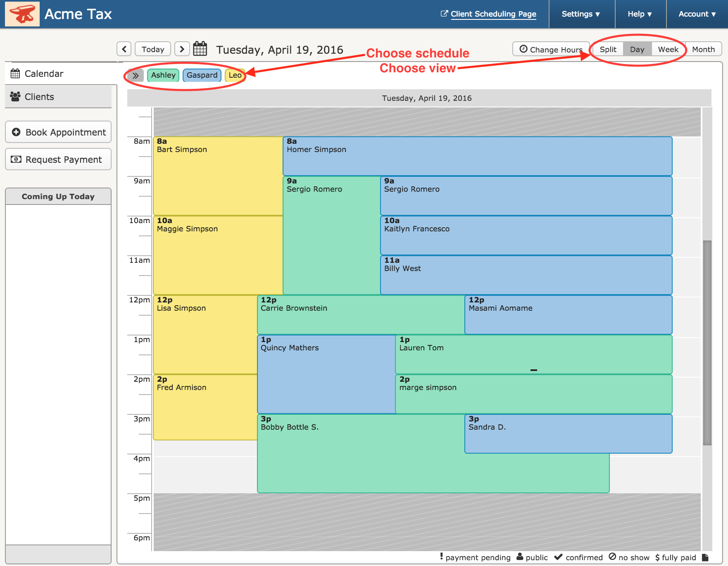Click Request Payment button
The width and height of the screenshot is (728, 566).
(x=58, y=159)
